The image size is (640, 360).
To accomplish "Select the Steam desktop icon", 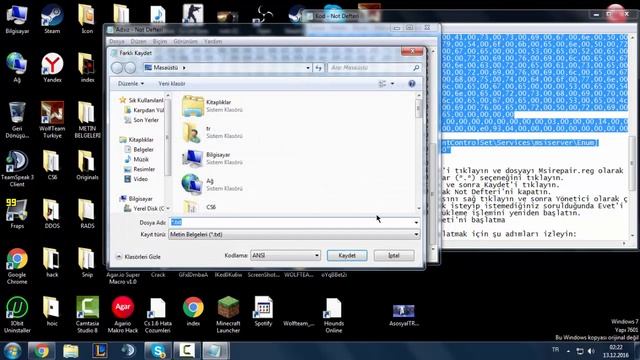I will point(52,19).
